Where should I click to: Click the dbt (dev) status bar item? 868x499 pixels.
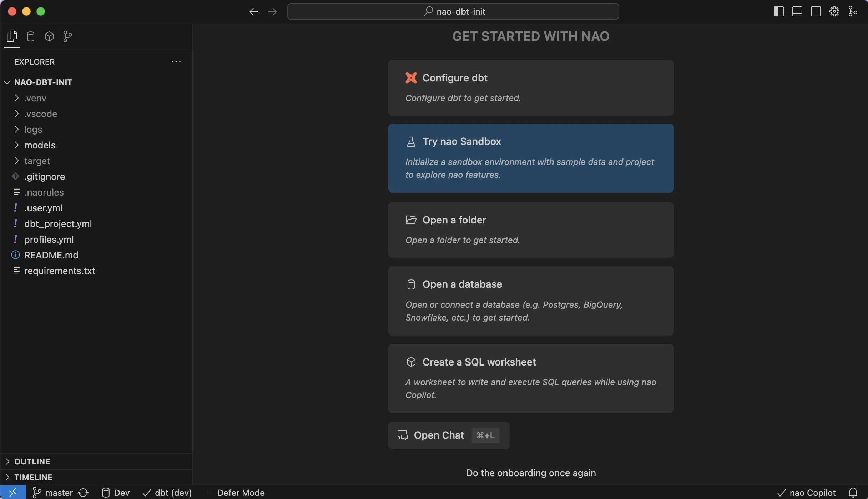pos(167,493)
